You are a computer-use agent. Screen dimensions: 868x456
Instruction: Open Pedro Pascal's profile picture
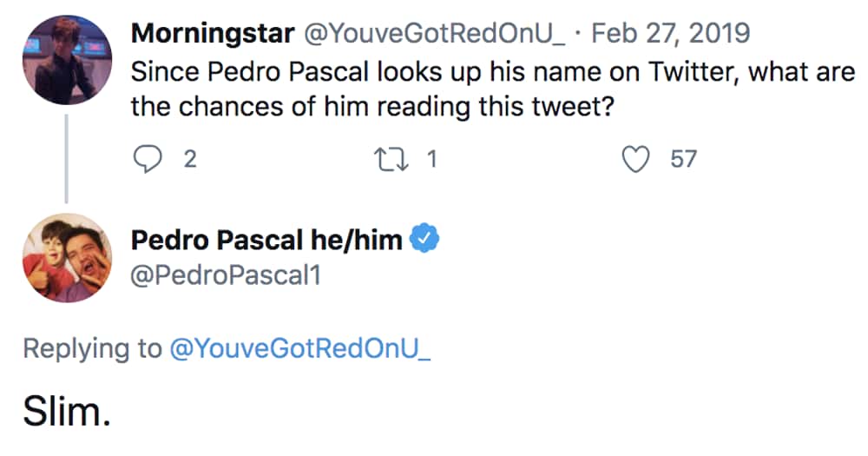point(67,258)
